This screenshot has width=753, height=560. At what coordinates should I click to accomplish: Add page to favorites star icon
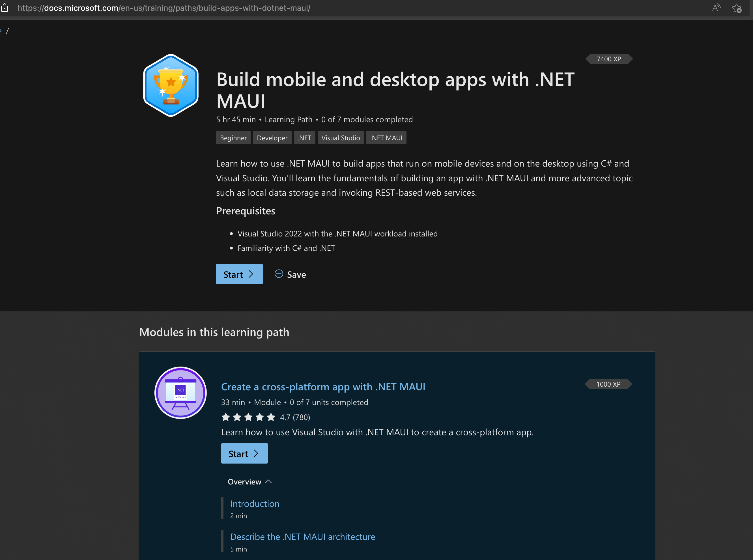tap(736, 8)
